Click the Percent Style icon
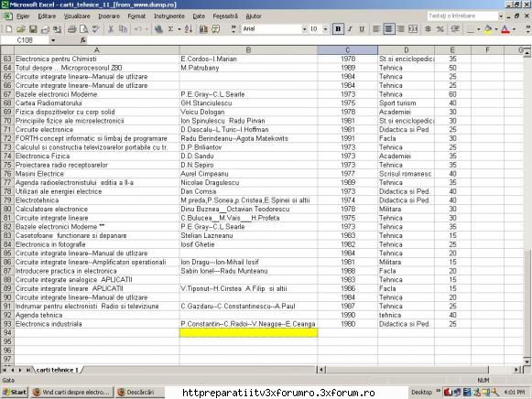This screenshot has height=399, width=532. pyautogui.click(x=440, y=29)
